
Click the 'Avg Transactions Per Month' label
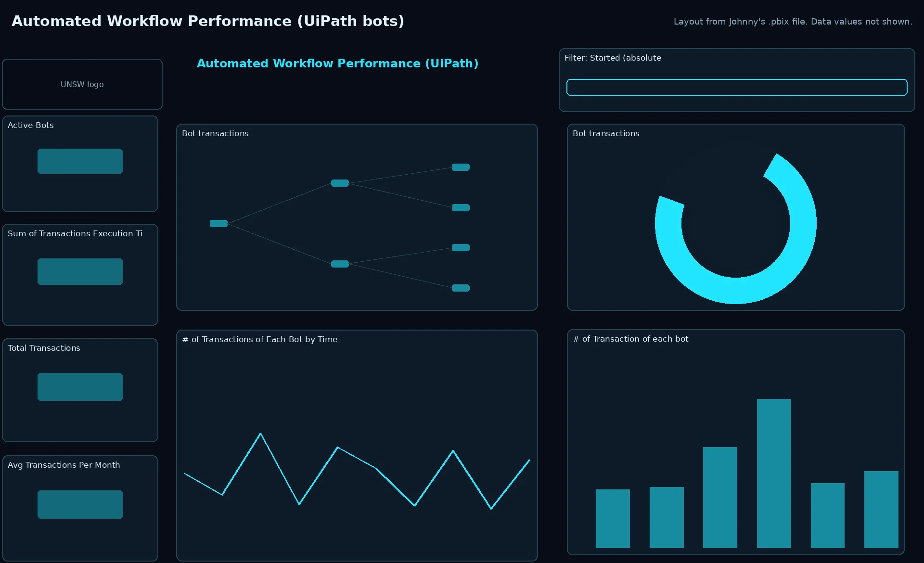(64, 465)
